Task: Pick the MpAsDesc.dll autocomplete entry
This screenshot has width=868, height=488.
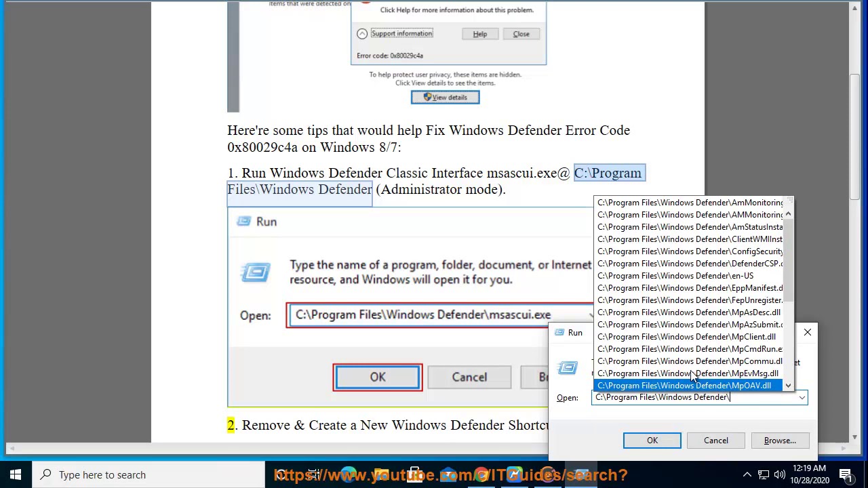Action: 688,312
